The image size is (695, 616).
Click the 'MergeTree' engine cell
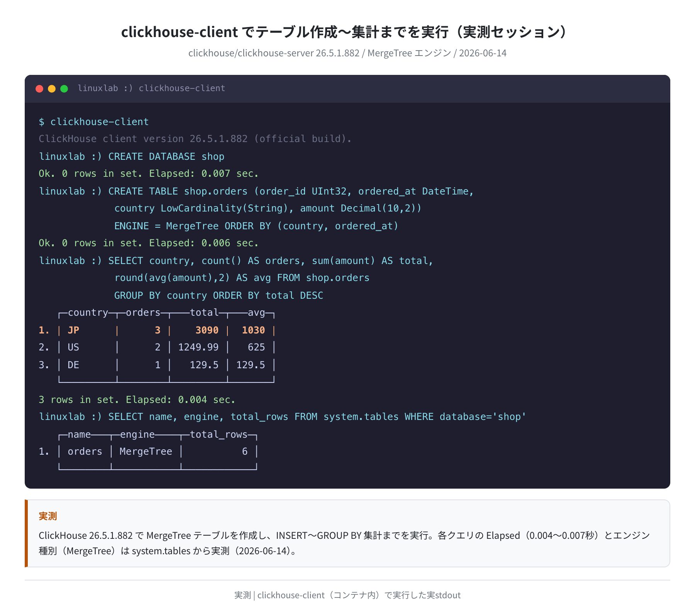pyautogui.click(x=146, y=452)
